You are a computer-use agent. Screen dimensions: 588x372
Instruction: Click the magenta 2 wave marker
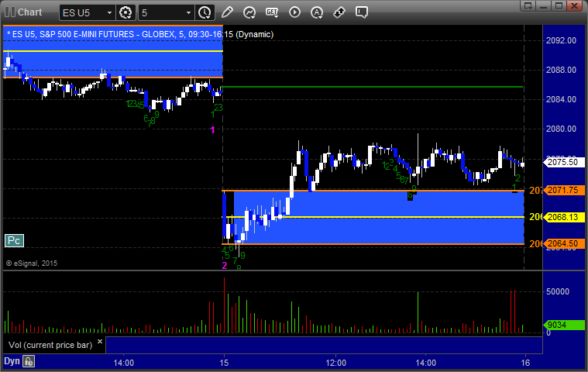click(x=224, y=266)
